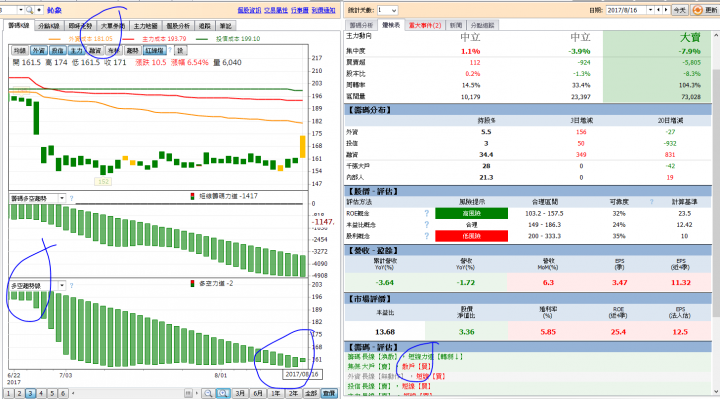Toggle the 融資 overlay button

(95, 51)
